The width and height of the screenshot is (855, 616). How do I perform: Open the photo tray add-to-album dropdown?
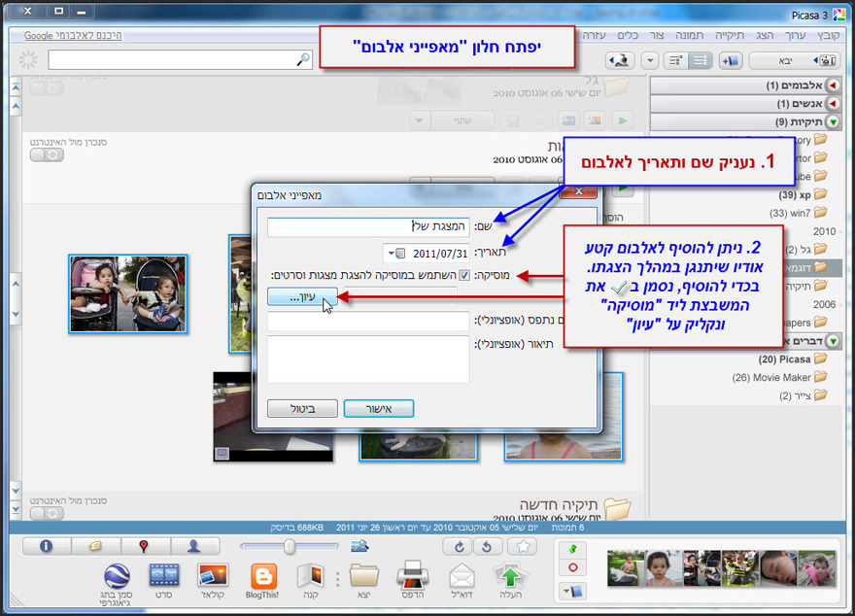[573, 592]
